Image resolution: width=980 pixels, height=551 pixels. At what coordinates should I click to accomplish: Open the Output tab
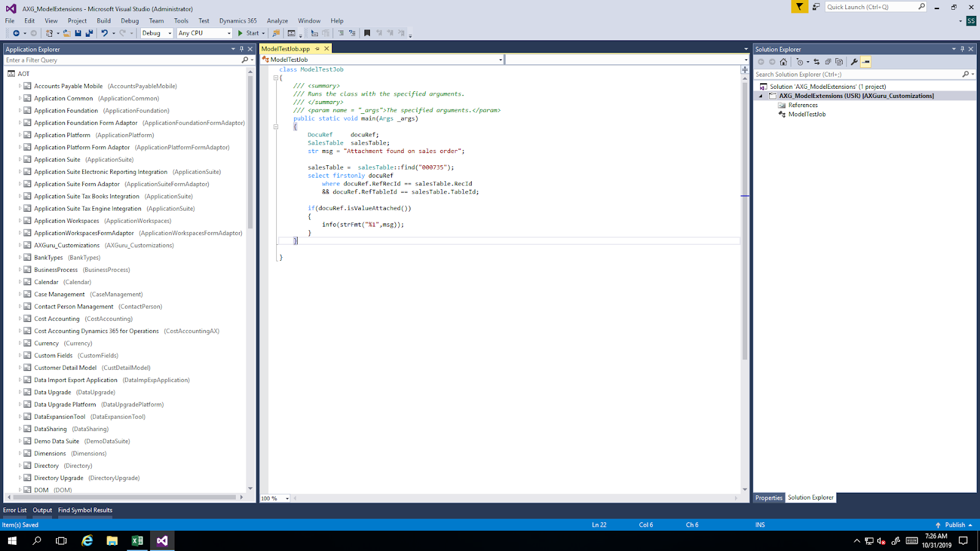point(42,510)
